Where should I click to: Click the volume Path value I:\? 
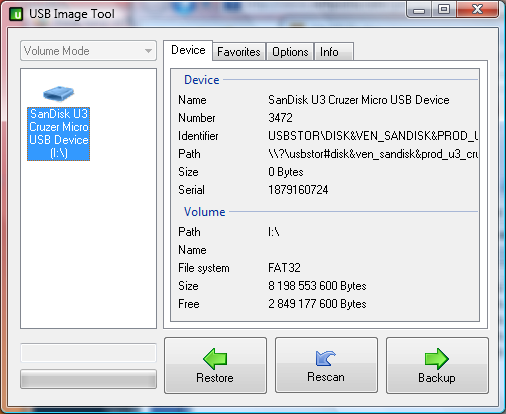pyautogui.click(x=274, y=232)
